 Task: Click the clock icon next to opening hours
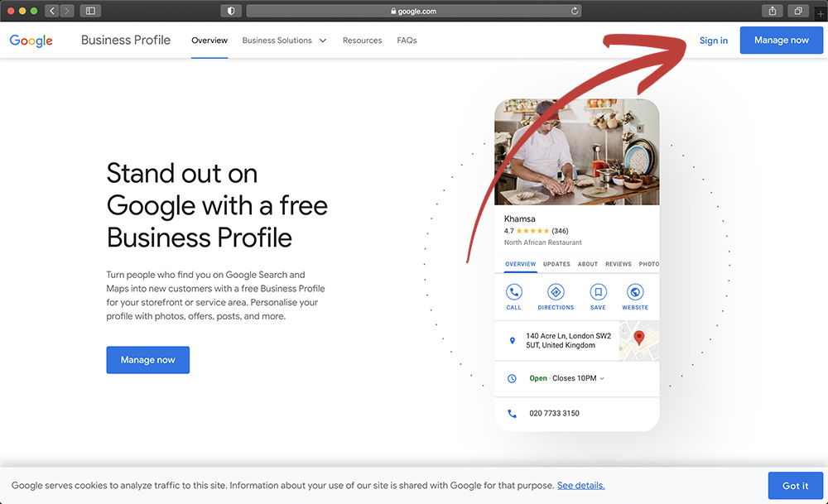(x=512, y=378)
